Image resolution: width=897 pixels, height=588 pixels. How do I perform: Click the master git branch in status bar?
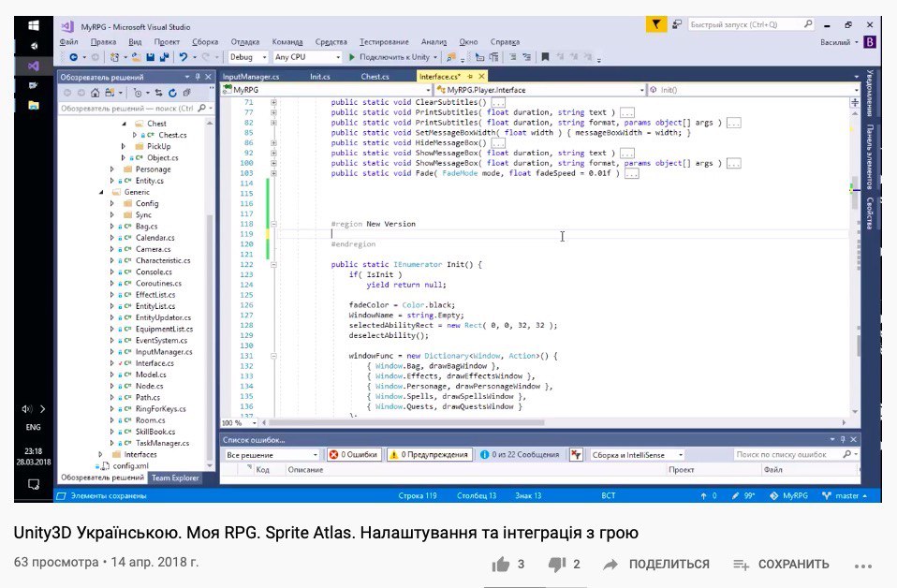pos(845,496)
